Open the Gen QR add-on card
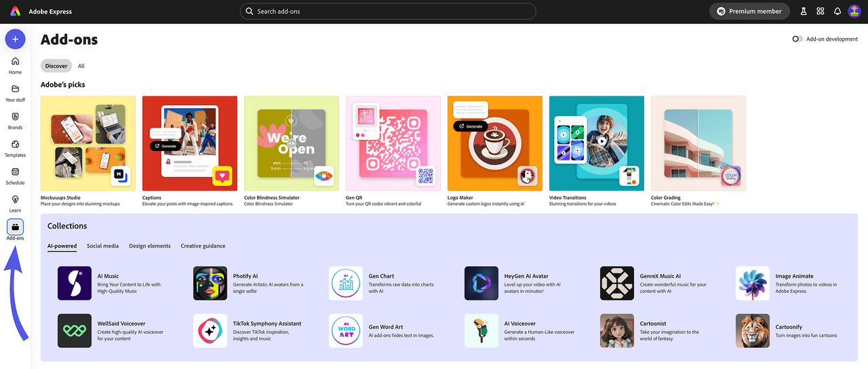Viewport: 868px width, 369px height. [393, 143]
